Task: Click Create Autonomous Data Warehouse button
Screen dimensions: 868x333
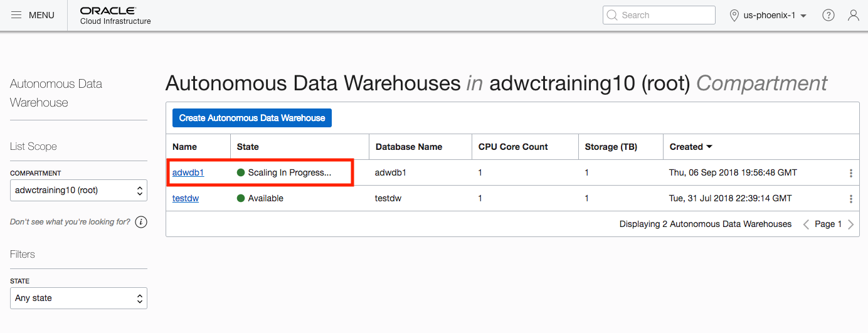Action: [252, 118]
